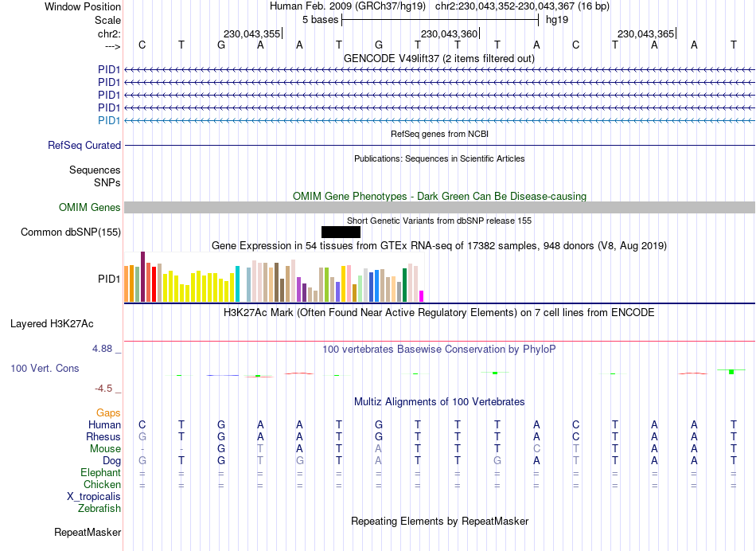
Task: Open the GENCODE V49lift37 track title
Action: (439, 58)
